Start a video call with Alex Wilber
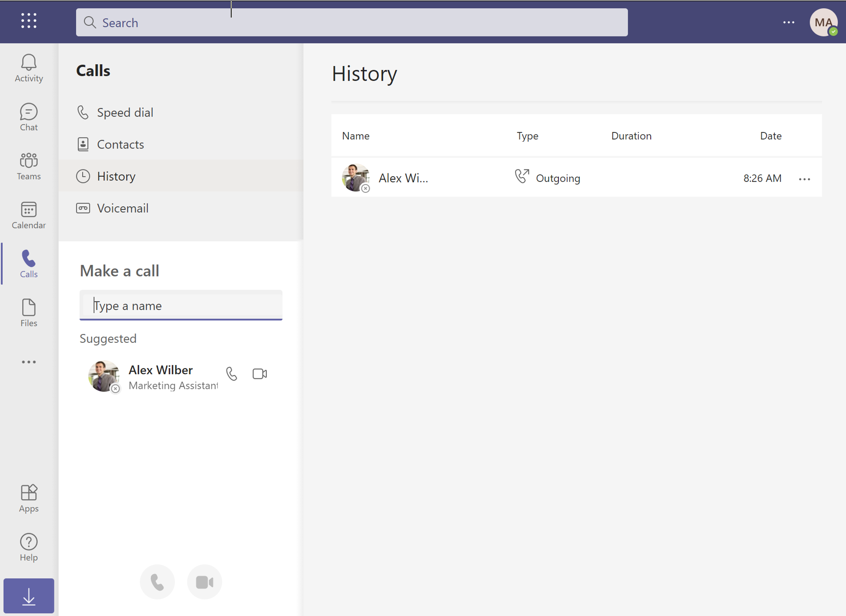 (x=259, y=374)
